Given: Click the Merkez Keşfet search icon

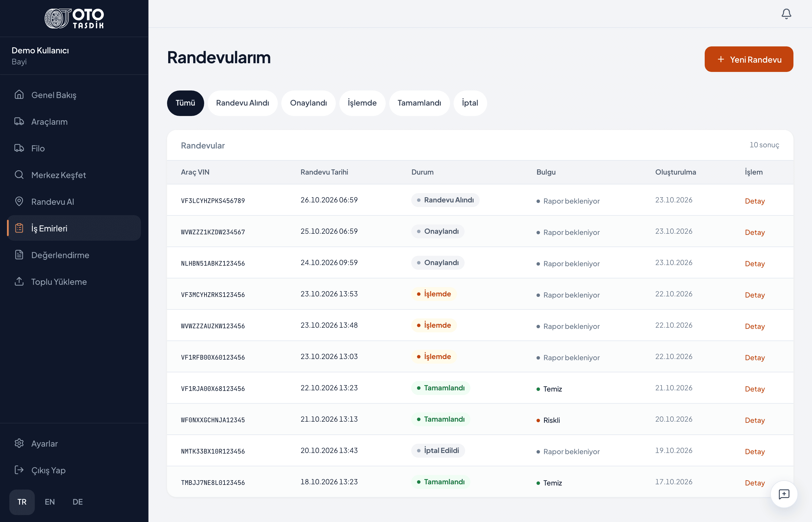Looking at the screenshot, I should (x=19, y=175).
